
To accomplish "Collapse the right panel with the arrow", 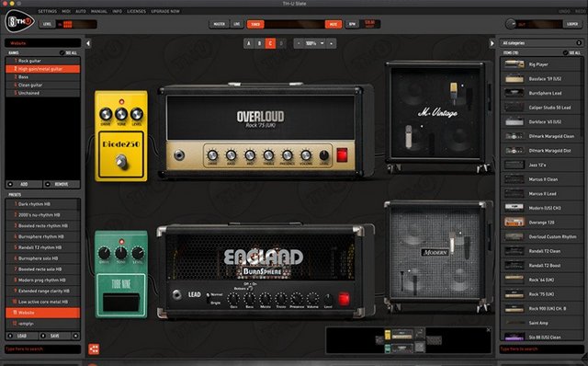I will click(x=492, y=43).
